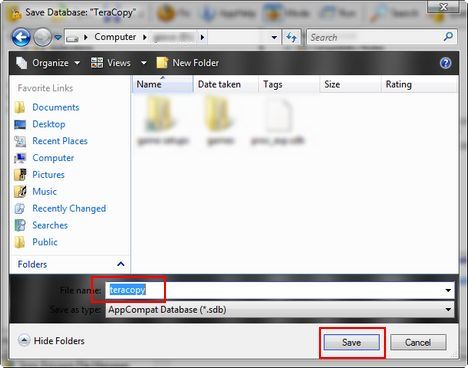Viewport: 468px width, 368px height.
Task: Sort by the Date taken column
Action: (226, 84)
